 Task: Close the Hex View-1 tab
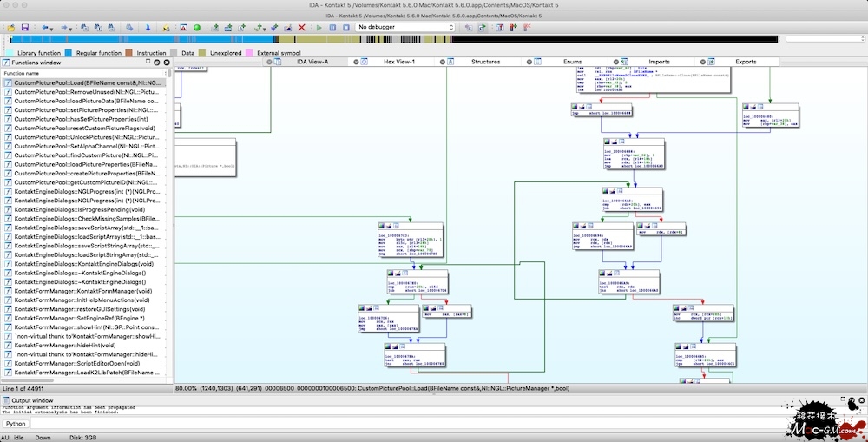pos(355,62)
